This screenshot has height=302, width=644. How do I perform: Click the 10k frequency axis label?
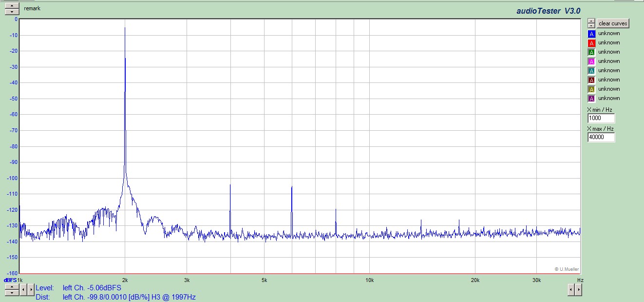[x=369, y=280]
